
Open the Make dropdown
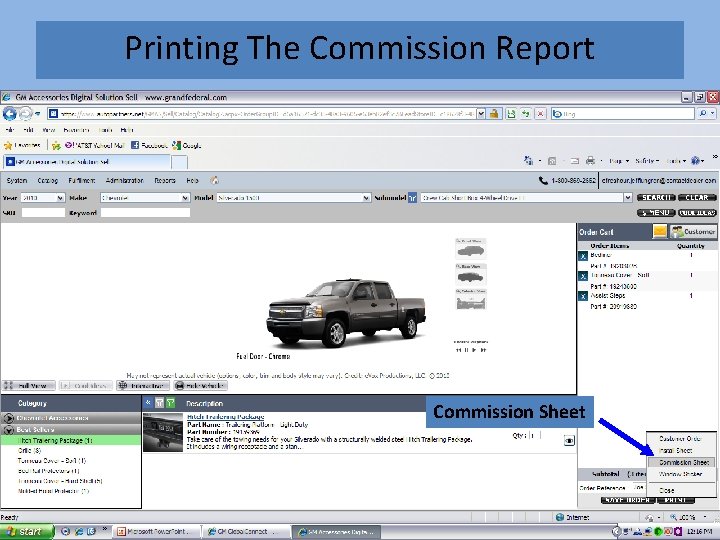[185, 198]
